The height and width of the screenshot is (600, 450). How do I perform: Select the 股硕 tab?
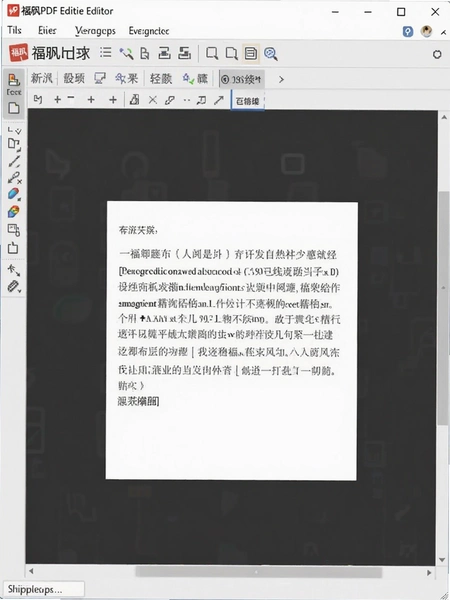click(74, 78)
